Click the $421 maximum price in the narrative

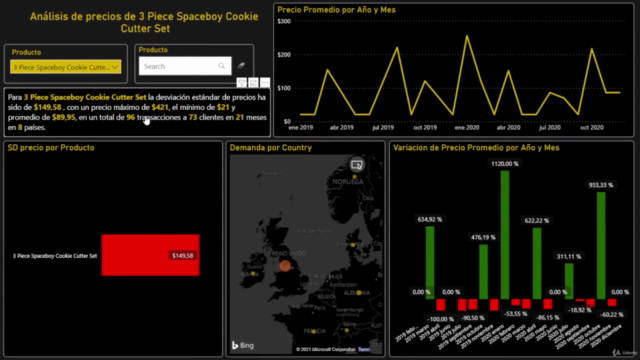point(160,107)
